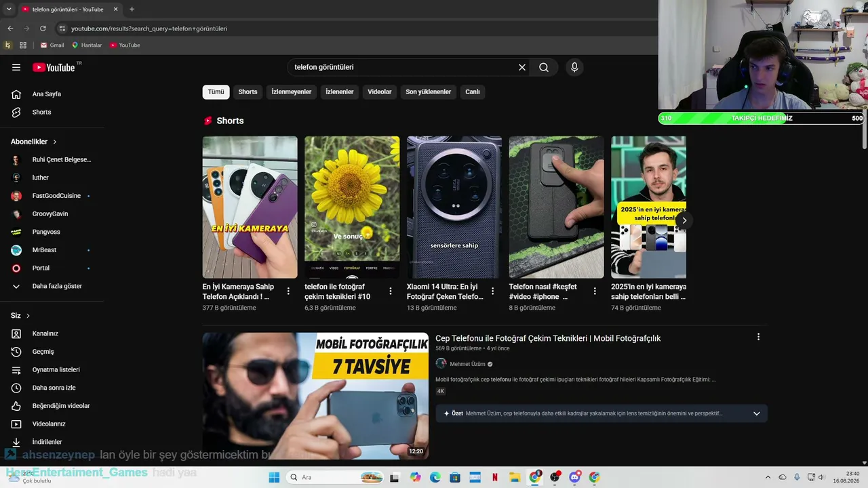
Task: Open the Chrome apps grid shortcut
Action: coord(23,45)
